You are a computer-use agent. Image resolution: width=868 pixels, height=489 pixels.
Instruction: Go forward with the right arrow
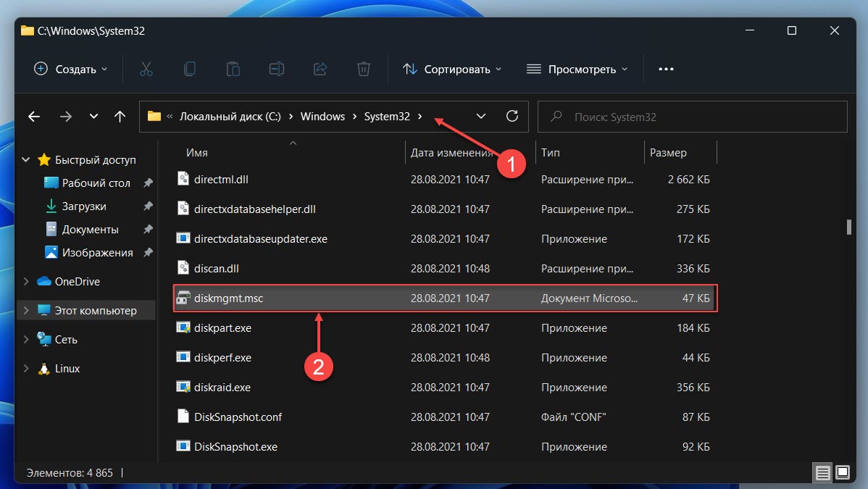click(65, 117)
